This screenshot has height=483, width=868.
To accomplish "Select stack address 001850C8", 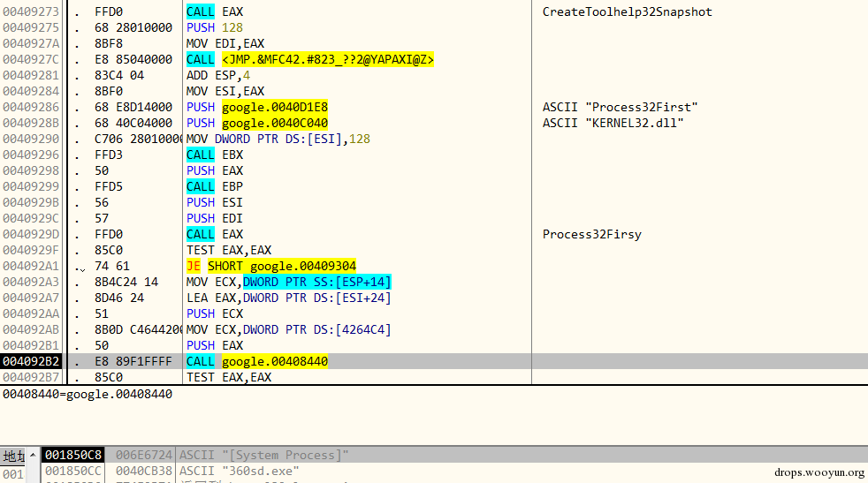I will pyautogui.click(x=73, y=455).
